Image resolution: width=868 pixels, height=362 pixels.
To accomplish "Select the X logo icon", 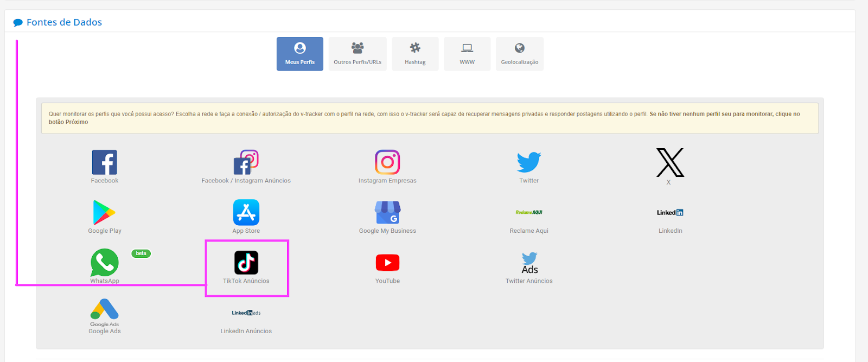I will click(670, 162).
